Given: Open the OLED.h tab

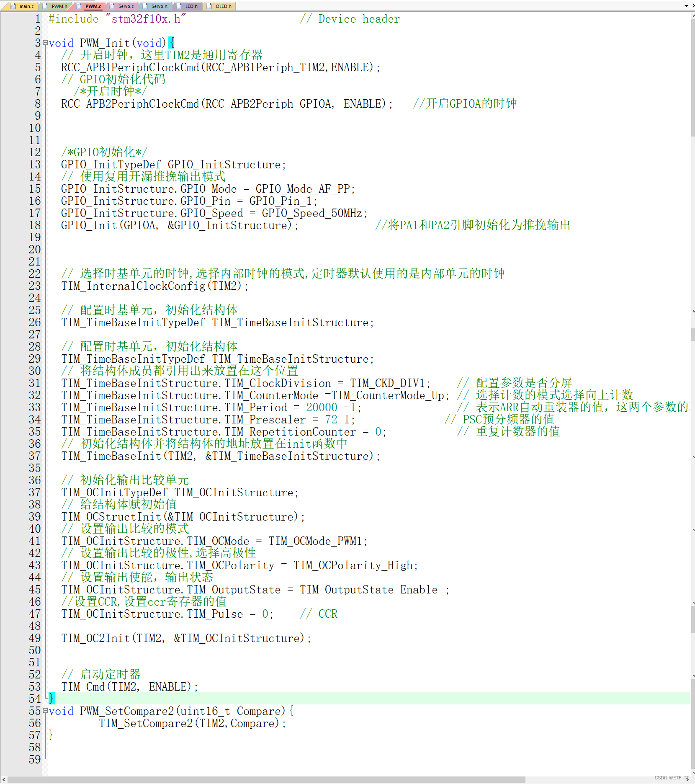Looking at the screenshot, I should (x=219, y=6).
